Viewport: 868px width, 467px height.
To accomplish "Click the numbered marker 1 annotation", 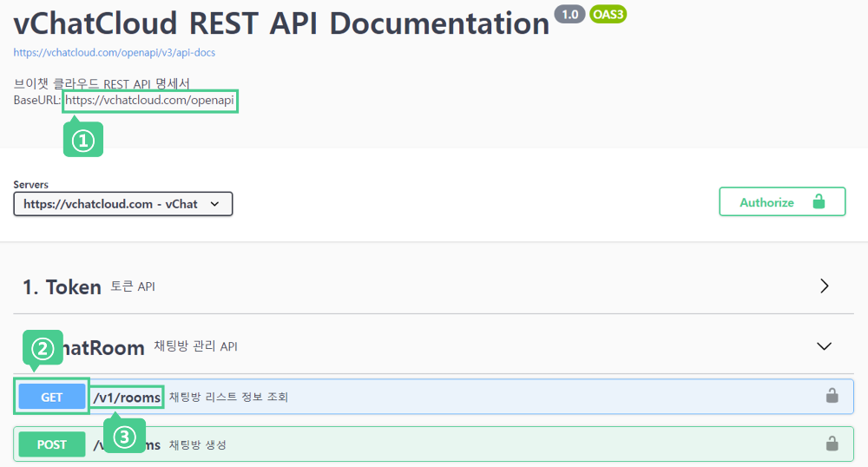I will pyautogui.click(x=83, y=141).
